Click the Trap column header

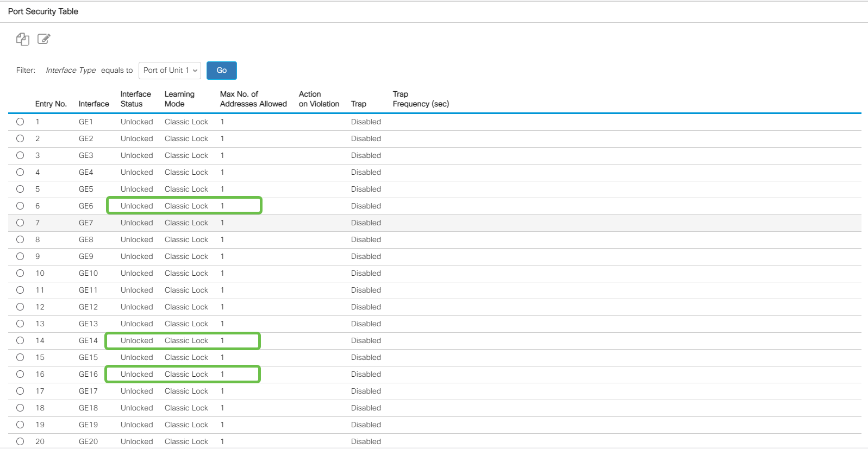(x=359, y=104)
